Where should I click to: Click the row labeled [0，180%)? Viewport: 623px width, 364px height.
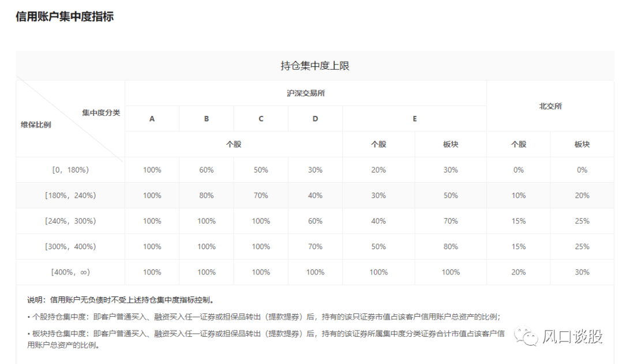(70, 170)
